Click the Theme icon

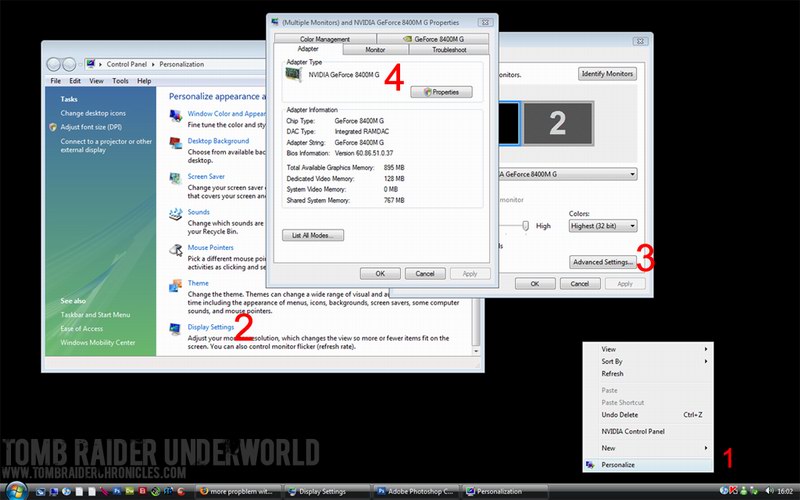click(x=176, y=285)
